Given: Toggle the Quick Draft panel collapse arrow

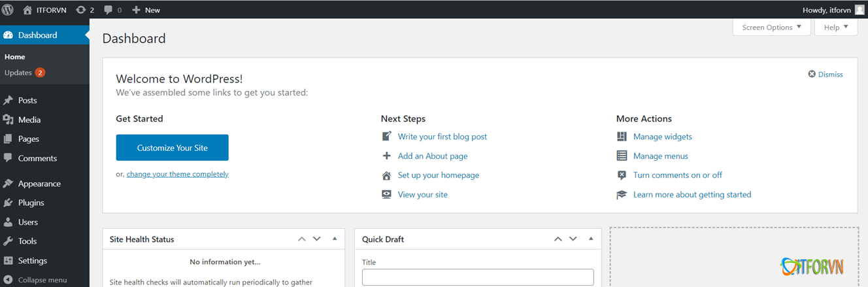Looking at the screenshot, I should pyautogui.click(x=591, y=239).
